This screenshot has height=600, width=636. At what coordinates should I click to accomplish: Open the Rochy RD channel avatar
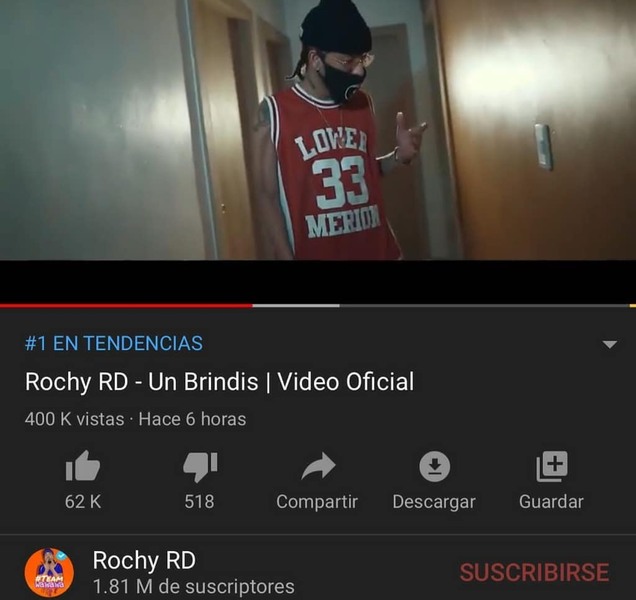(x=49, y=572)
